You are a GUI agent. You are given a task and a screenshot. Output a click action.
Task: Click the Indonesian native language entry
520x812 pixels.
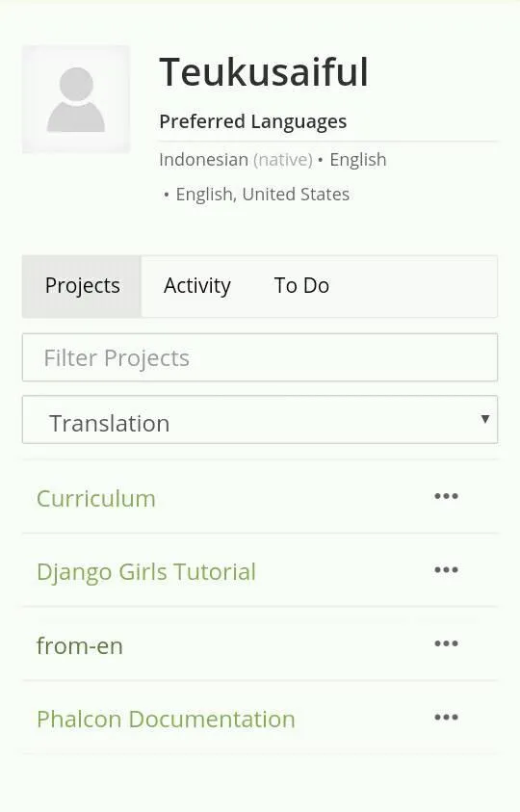tap(236, 160)
